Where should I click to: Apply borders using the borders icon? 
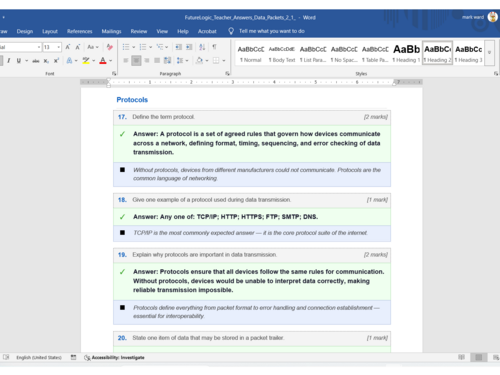pyautogui.click(x=216, y=61)
